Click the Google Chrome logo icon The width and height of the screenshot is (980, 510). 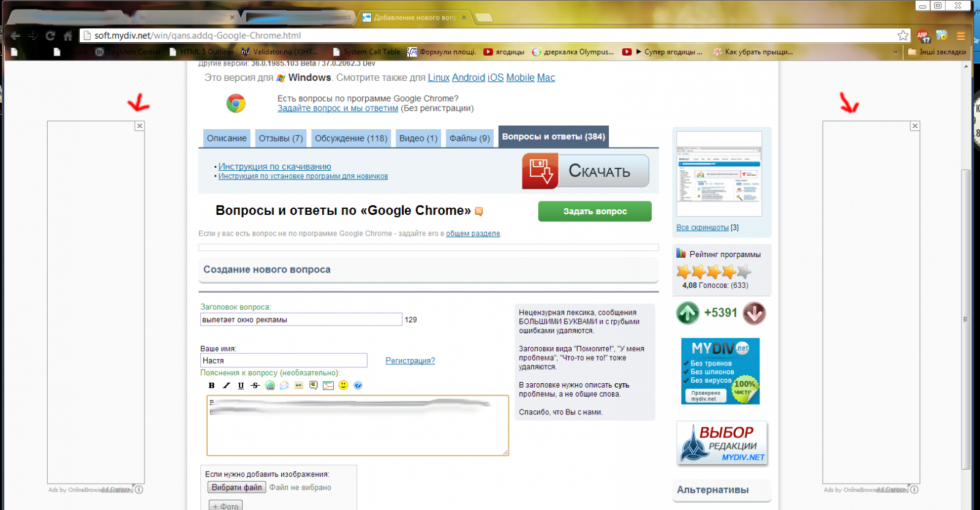[x=236, y=103]
